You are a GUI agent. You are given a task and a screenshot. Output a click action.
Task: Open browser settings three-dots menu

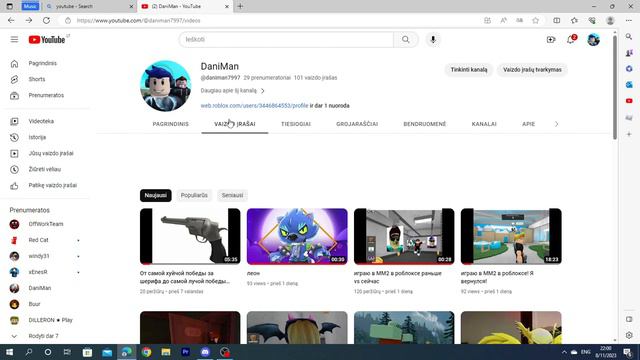click(629, 20)
